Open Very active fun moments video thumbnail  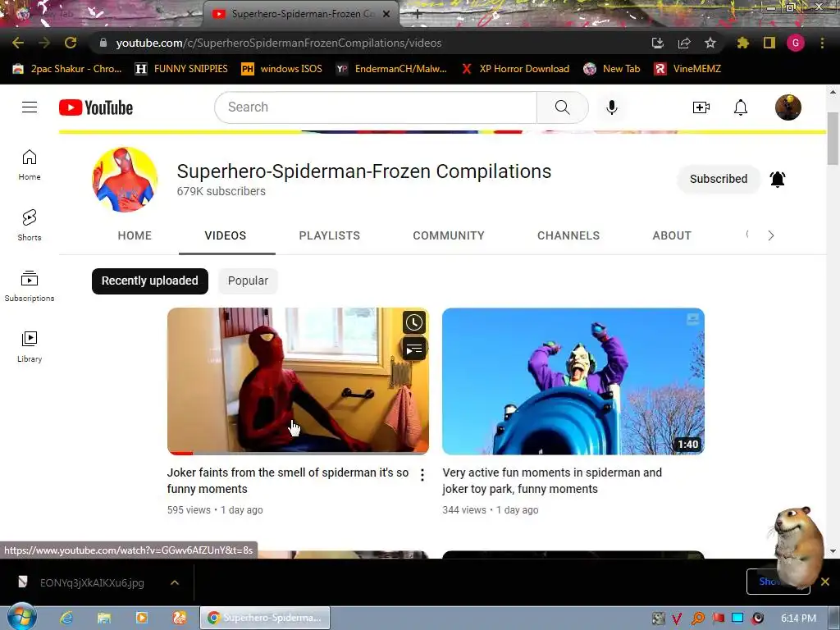573,381
